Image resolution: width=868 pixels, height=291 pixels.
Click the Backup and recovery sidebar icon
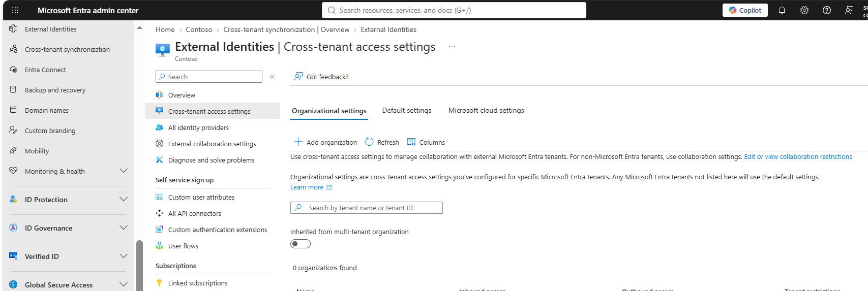[x=13, y=90]
